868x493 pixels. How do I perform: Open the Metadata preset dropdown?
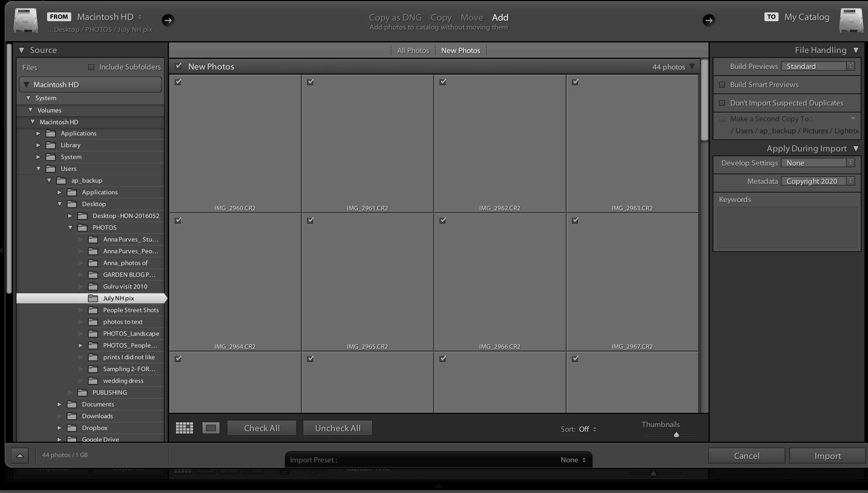[x=818, y=181]
